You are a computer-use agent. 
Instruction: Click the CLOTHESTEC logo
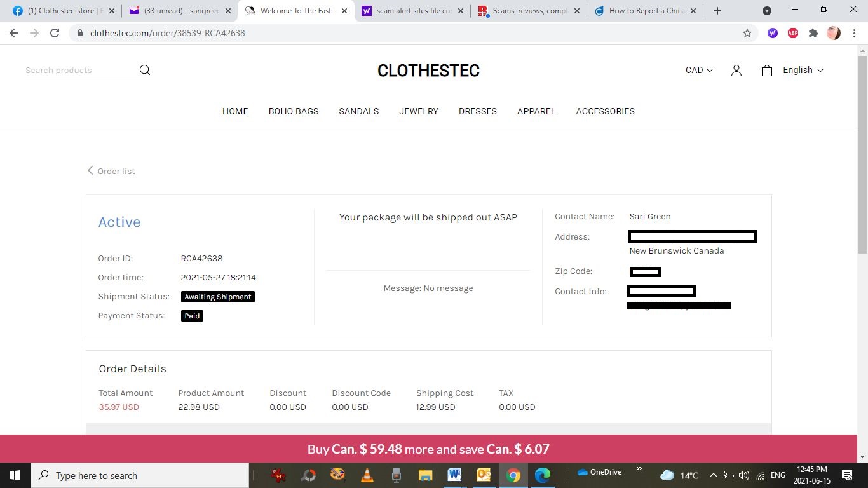(x=428, y=71)
